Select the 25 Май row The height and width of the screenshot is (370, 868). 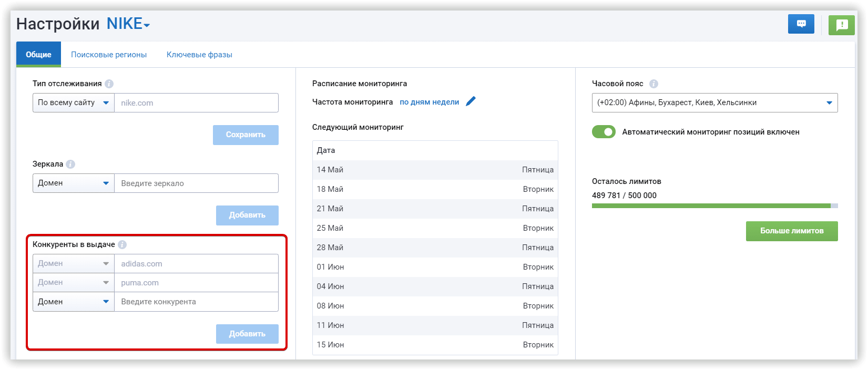pyautogui.click(x=435, y=228)
